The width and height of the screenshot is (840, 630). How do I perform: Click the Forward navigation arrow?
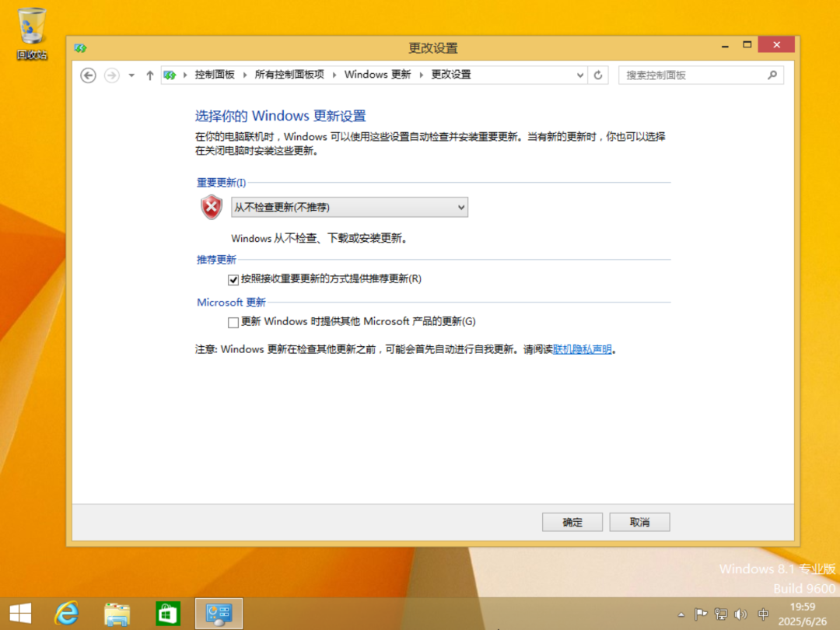[111, 75]
